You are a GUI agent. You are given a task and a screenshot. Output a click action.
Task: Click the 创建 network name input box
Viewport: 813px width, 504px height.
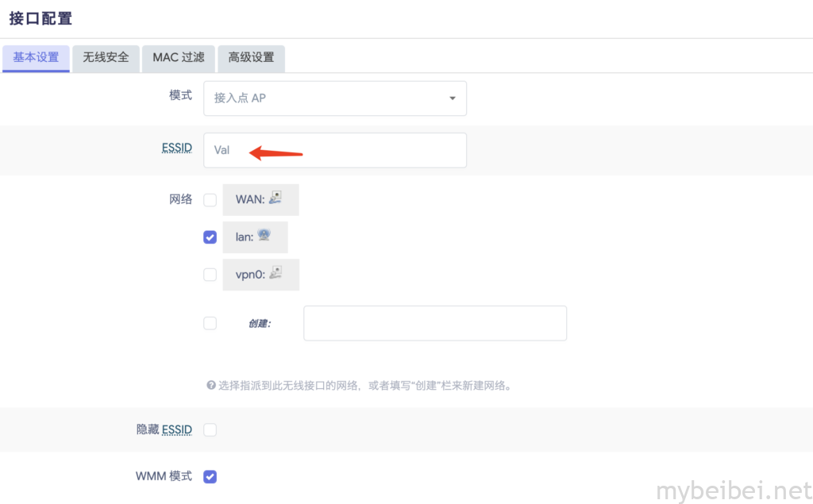[x=434, y=323]
